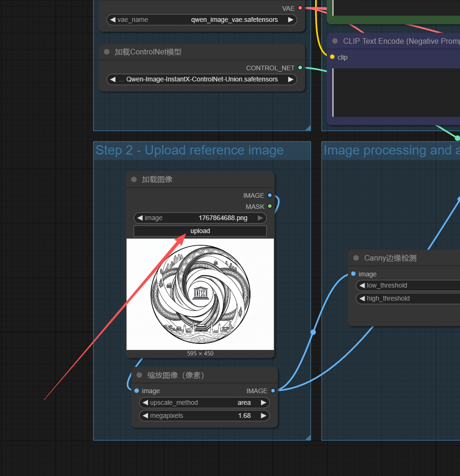Collapse the 加载ControlNet模型 node via its dot
460x476 pixels.
tap(107, 52)
